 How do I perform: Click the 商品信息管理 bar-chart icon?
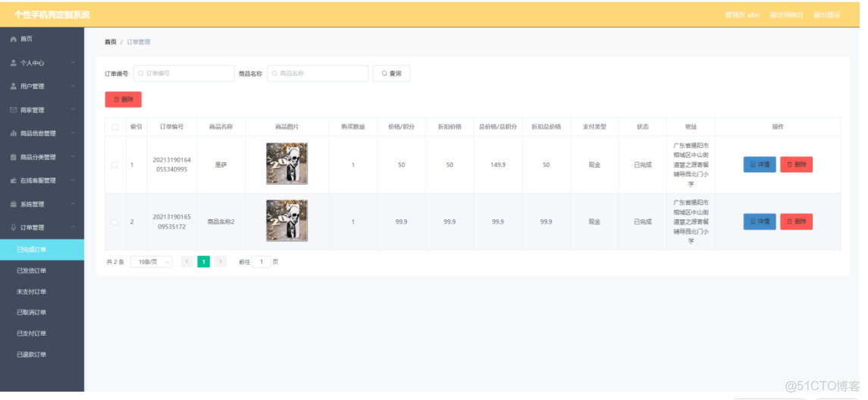point(14,134)
